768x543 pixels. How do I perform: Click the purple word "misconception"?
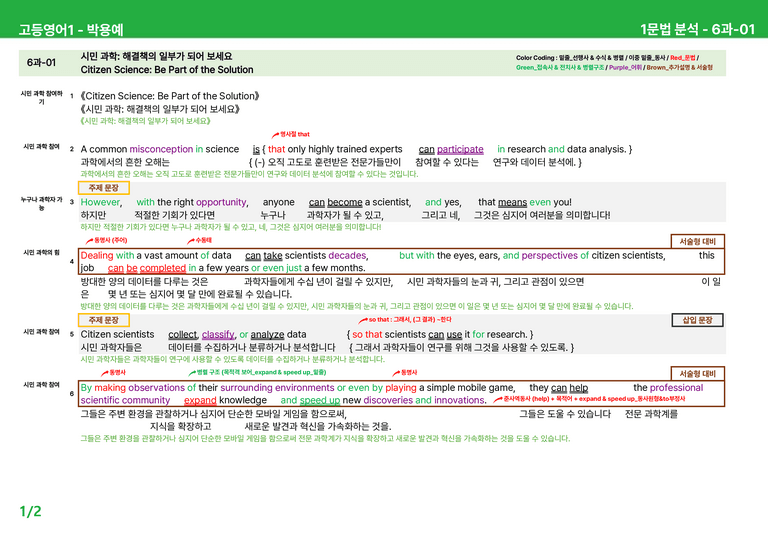coord(161,149)
